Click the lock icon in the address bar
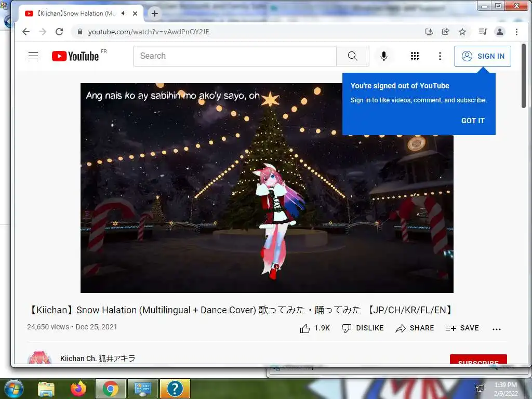 79,32
